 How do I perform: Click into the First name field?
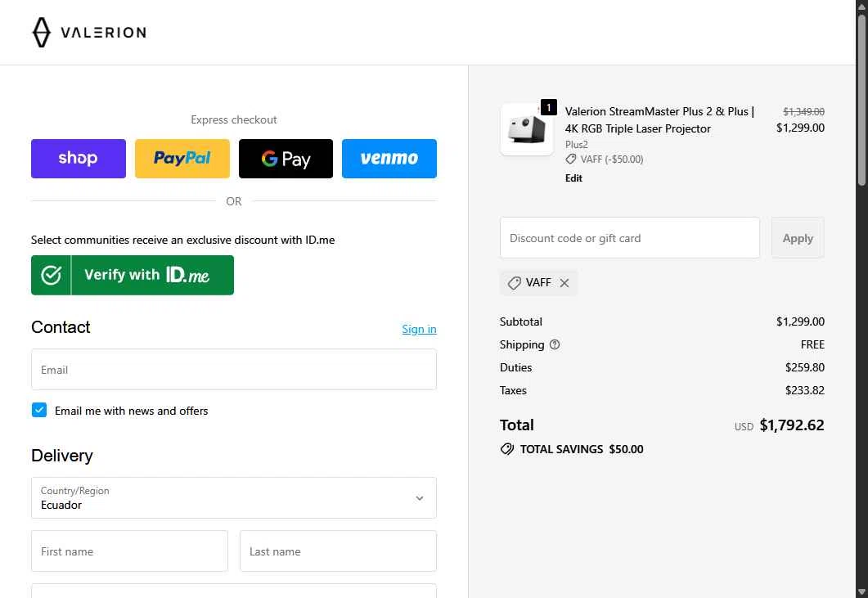[129, 551]
